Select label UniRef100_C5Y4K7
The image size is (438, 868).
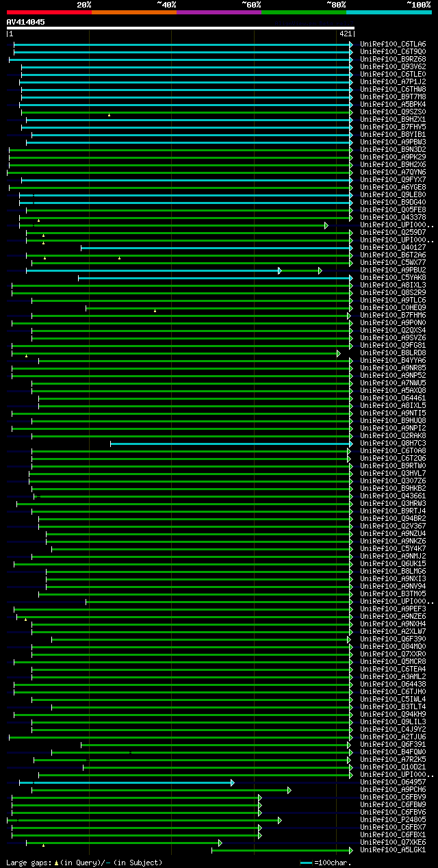pos(393,549)
